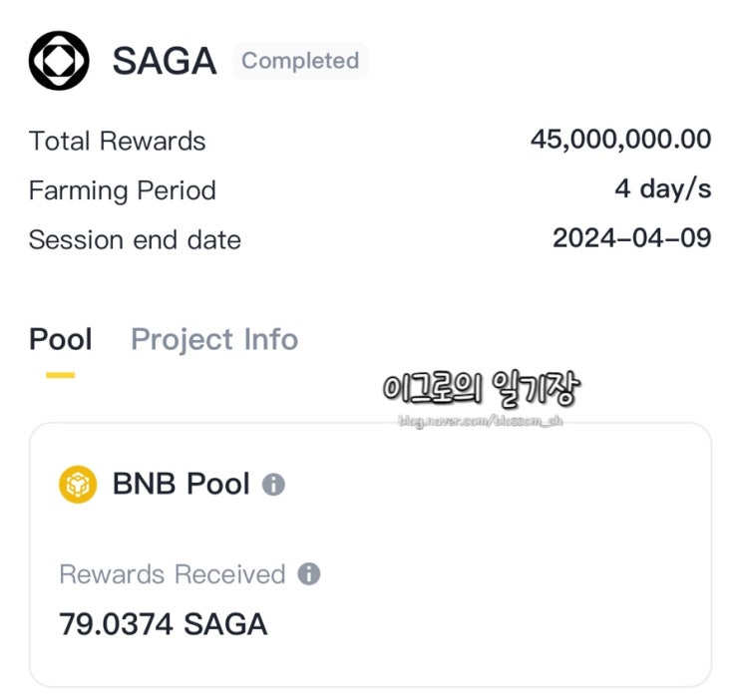
Task: Select the Farming Period label
Action: [122, 189]
